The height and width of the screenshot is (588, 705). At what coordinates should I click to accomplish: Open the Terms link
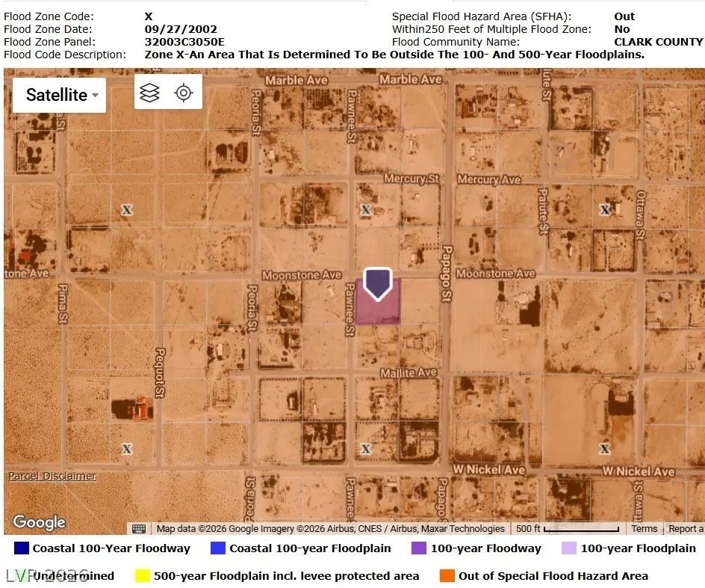(x=644, y=529)
